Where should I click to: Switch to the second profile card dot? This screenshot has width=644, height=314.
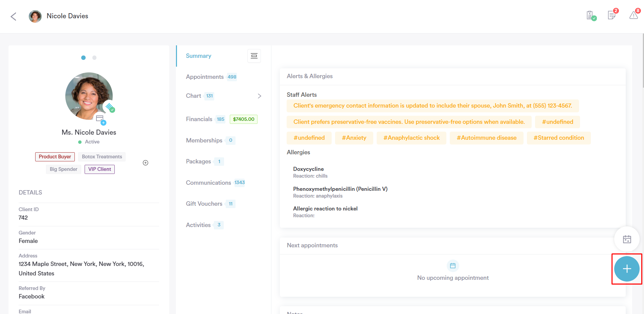pyautogui.click(x=94, y=58)
